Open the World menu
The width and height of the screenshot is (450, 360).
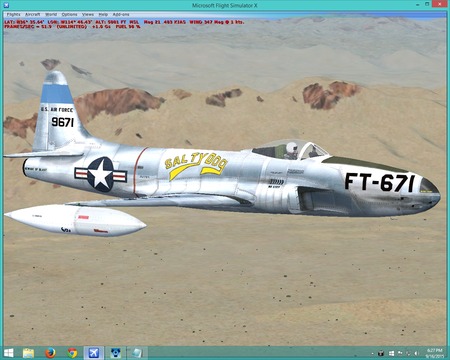click(x=51, y=15)
